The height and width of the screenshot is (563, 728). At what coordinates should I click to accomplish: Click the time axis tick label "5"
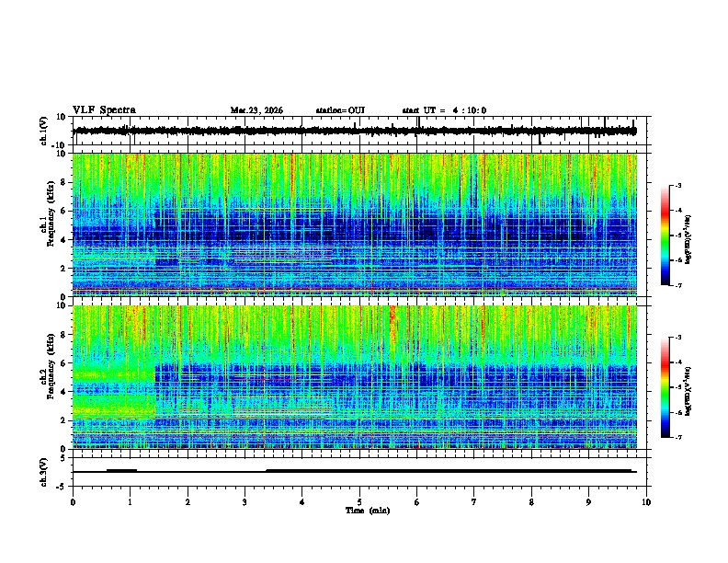[x=359, y=502]
